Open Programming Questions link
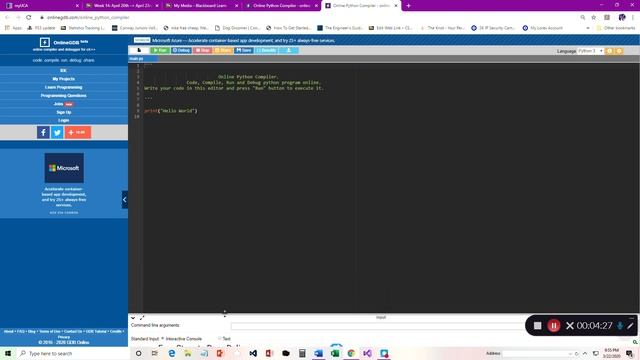This screenshot has height=360, width=640. 63,96
